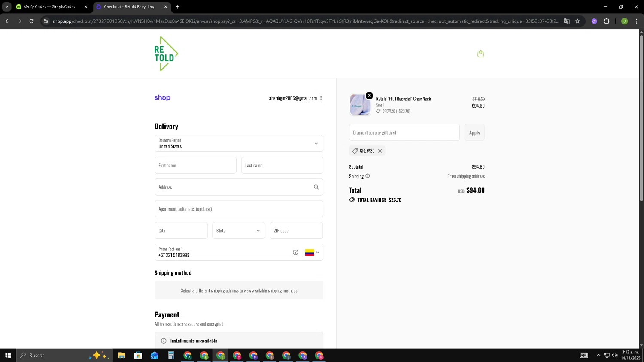Open the Chrome three-dot menu
The height and width of the screenshot is (362, 644).
click(636, 21)
